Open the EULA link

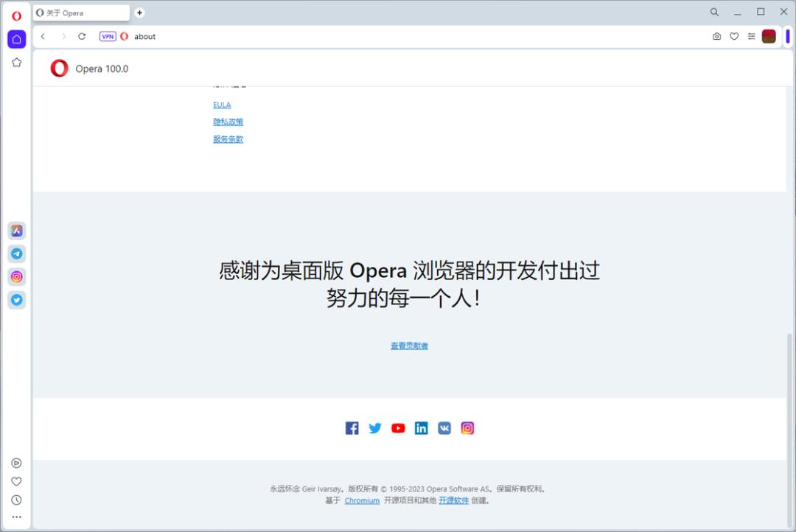tap(222, 105)
